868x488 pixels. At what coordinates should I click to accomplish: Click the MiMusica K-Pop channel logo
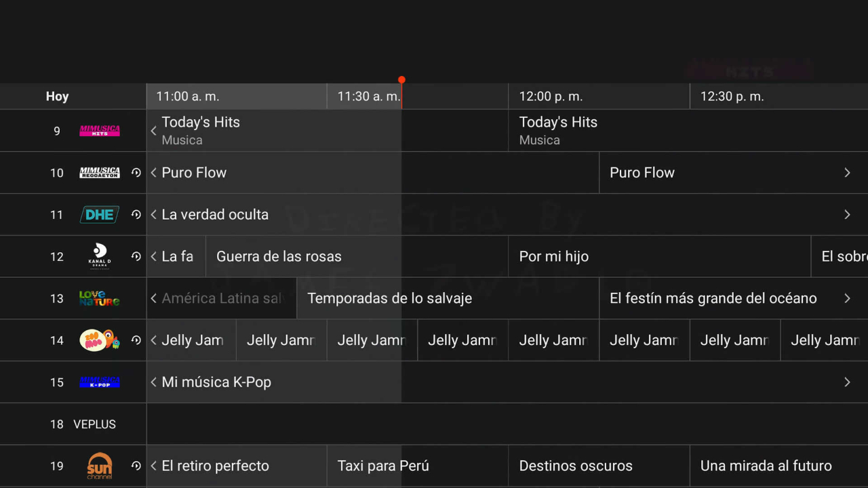pos(99,382)
